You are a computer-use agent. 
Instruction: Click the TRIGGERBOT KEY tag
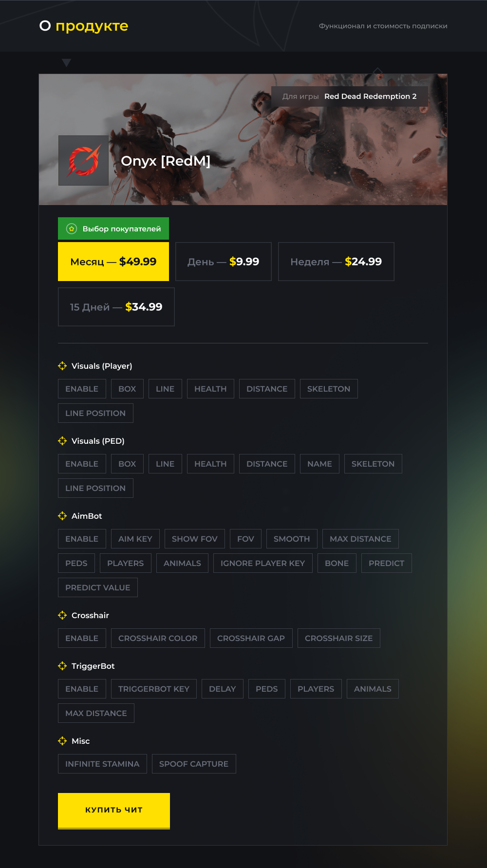[154, 689]
